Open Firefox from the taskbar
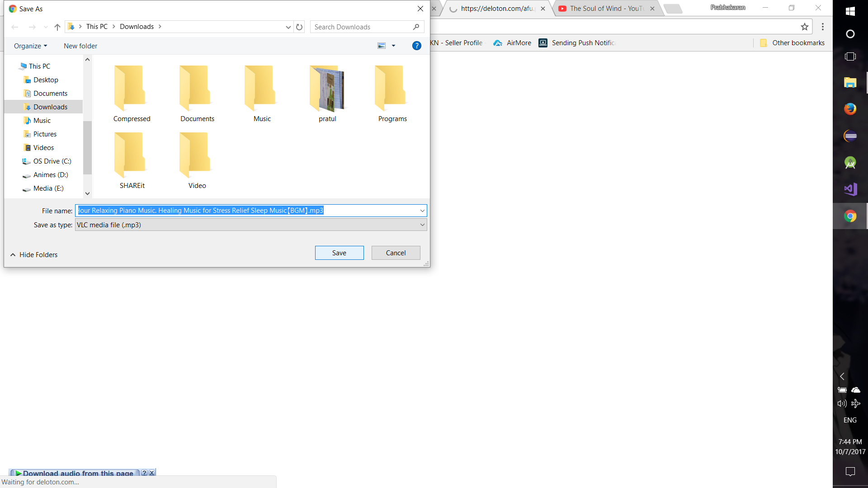Image resolution: width=868 pixels, height=488 pixels. (x=850, y=109)
